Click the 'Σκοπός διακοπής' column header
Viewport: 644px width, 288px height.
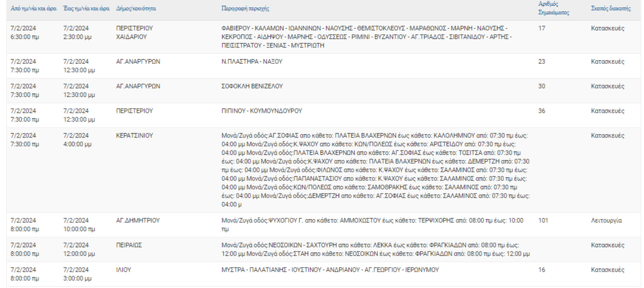click(x=611, y=8)
